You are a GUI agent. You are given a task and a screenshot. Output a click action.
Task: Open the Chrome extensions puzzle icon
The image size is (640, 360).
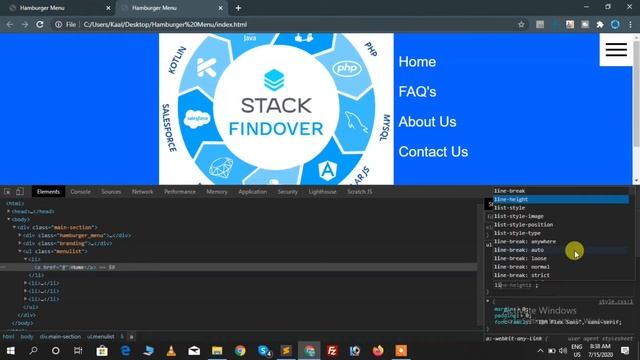(x=600, y=24)
